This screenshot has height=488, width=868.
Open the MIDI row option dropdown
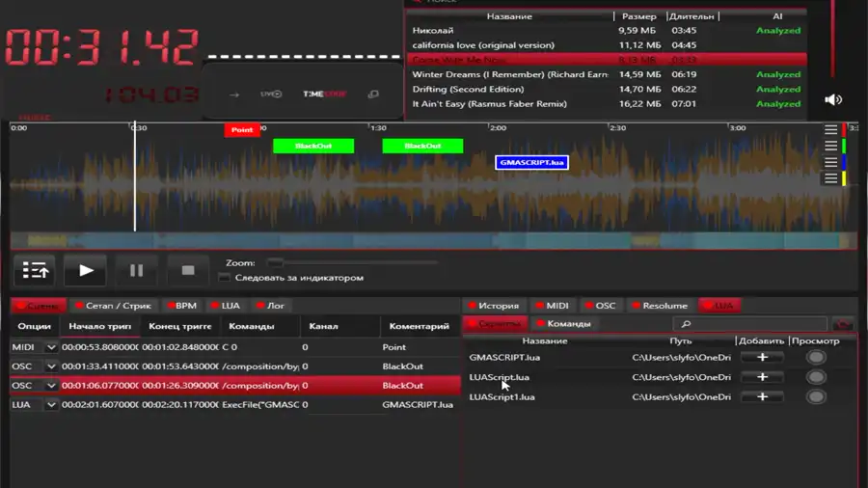(52, 347)
